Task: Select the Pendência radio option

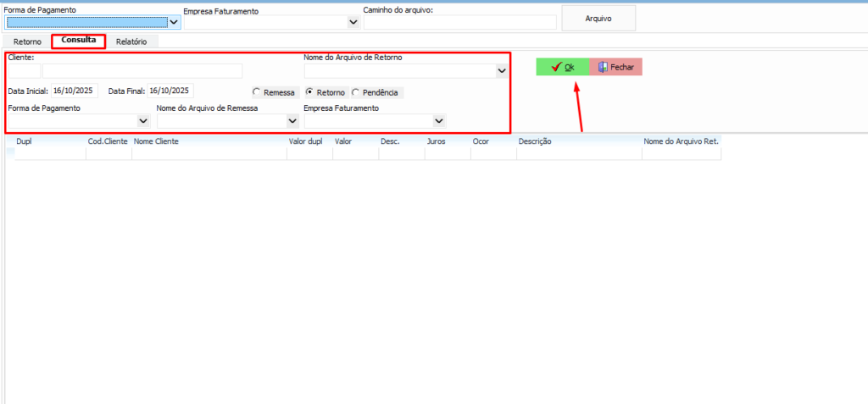Action: [356, 92]
